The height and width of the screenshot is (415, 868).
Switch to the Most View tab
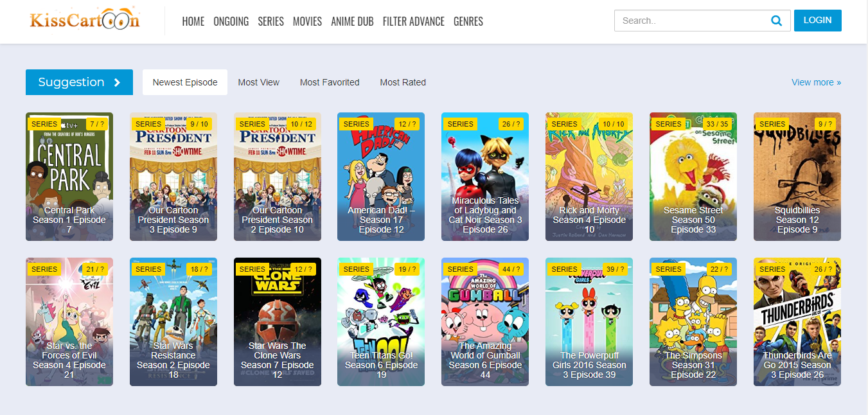click(x=259, y=82)
